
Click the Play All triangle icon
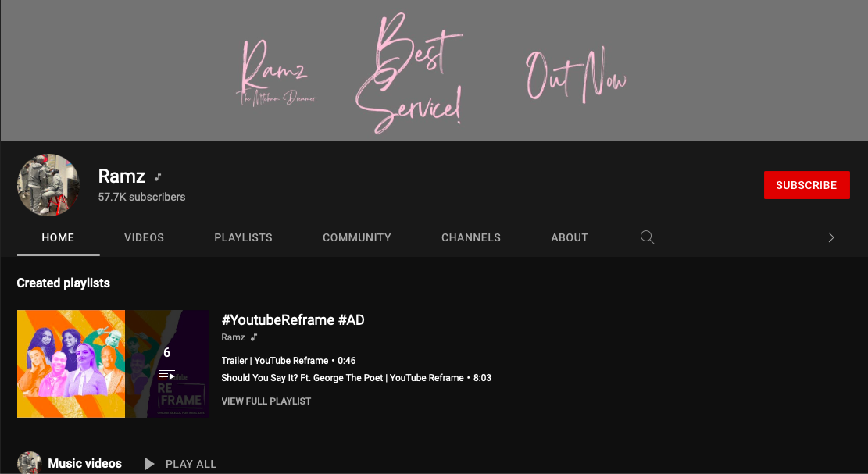149,464
